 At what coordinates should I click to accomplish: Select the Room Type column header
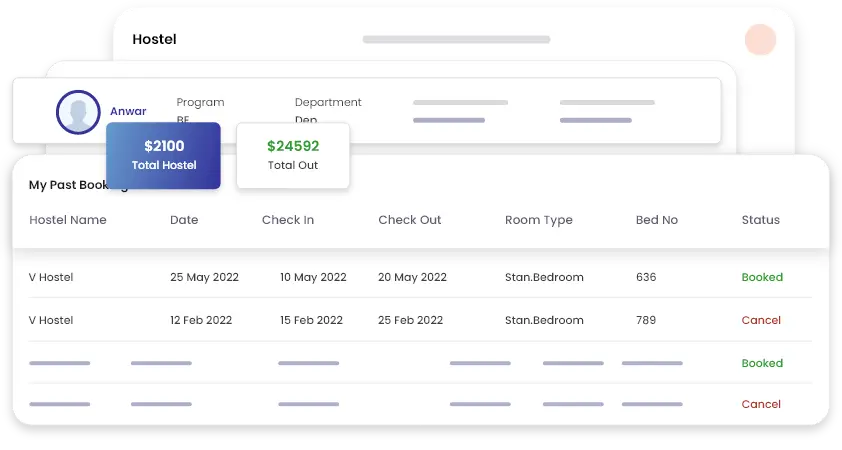(x=538, y=220)
